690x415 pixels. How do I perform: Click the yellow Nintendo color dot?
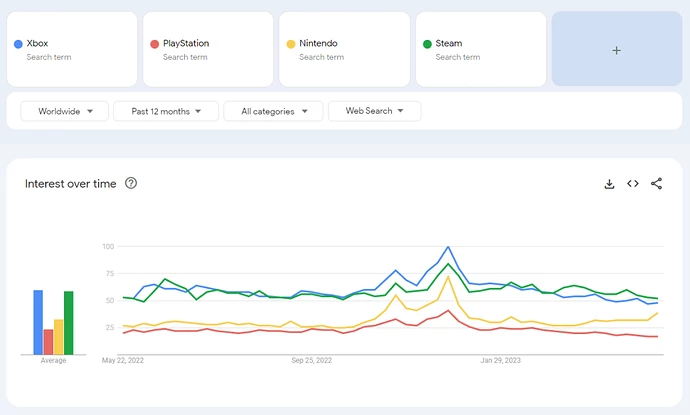[291, 44]
